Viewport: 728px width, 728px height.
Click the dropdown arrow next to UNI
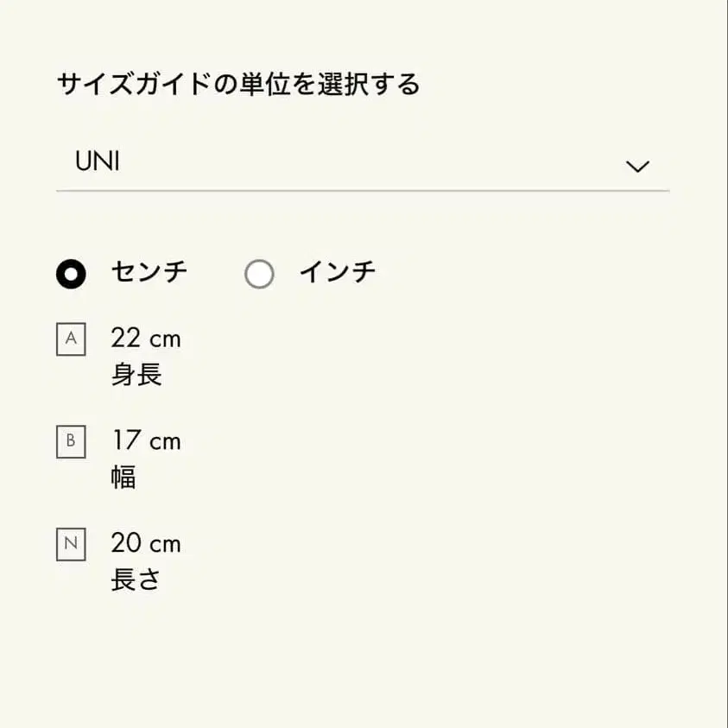636,164
